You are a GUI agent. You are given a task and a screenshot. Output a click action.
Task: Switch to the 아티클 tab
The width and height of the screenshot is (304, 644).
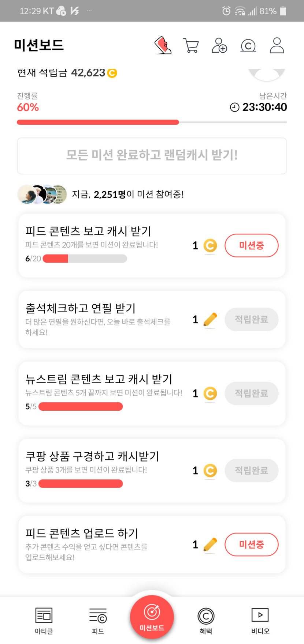coord(44,620)
